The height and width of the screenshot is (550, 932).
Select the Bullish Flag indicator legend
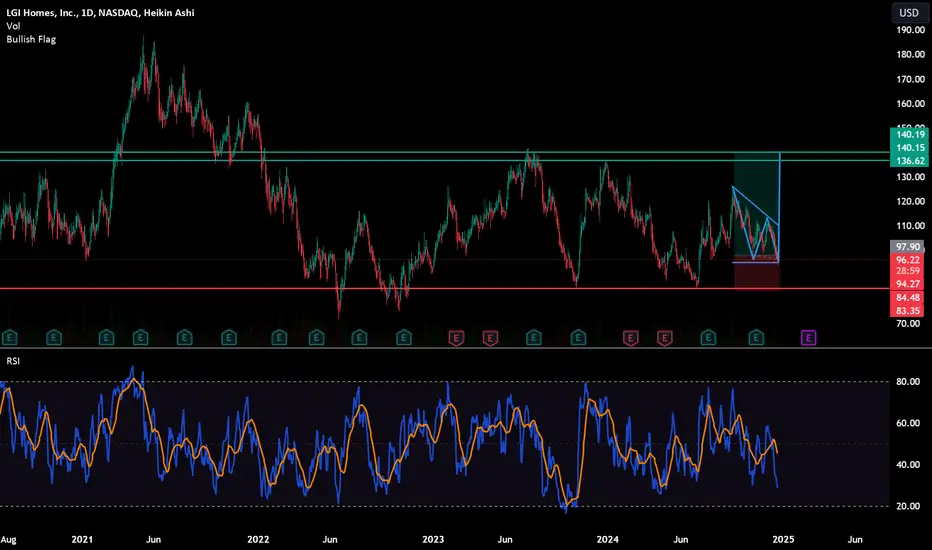click(x=31, y=39)
